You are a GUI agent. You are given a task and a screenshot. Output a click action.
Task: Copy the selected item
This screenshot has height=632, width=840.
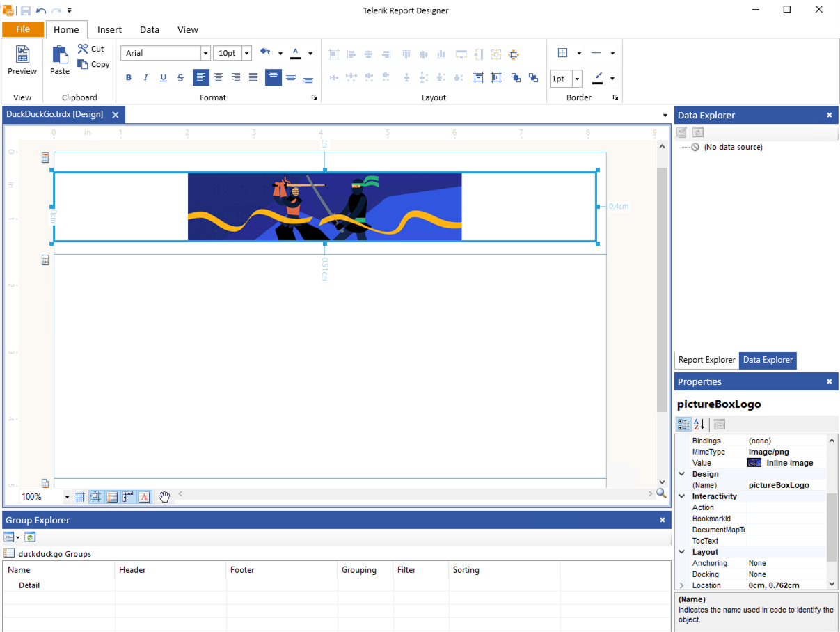pyautogui.click(x=94, y=64)
